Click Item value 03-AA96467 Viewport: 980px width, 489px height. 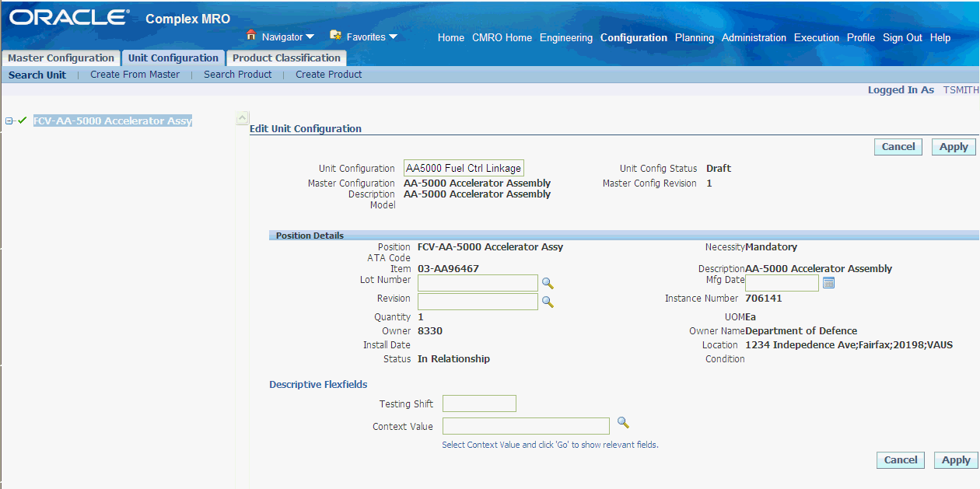pyautogui.click(x=448, y=269)
